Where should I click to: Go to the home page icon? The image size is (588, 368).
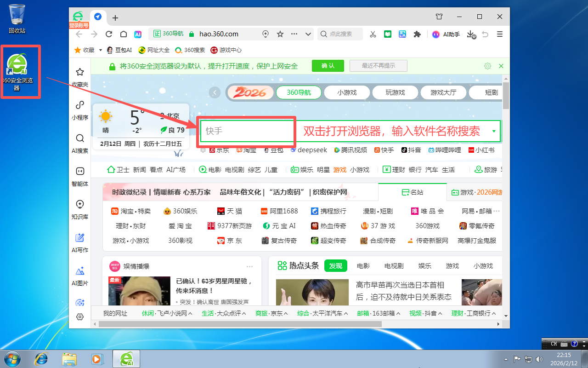click(124, 34)
